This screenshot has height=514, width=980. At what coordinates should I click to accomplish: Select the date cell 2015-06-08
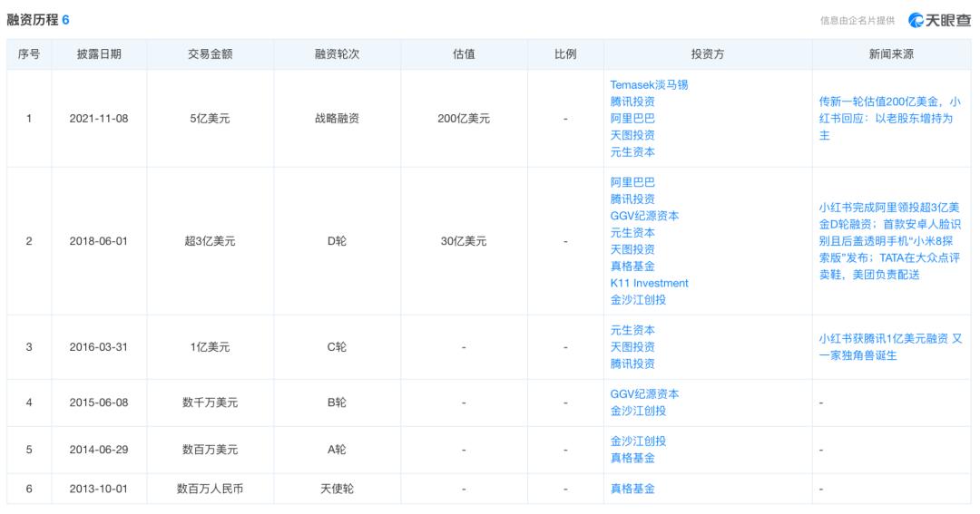pyautogui.click(x=99, y=402)
